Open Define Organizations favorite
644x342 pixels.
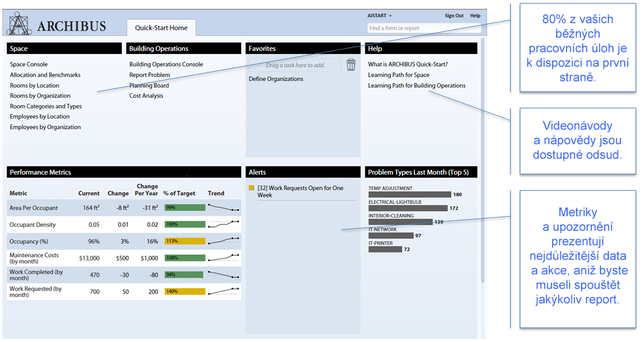tap(276, 79)
